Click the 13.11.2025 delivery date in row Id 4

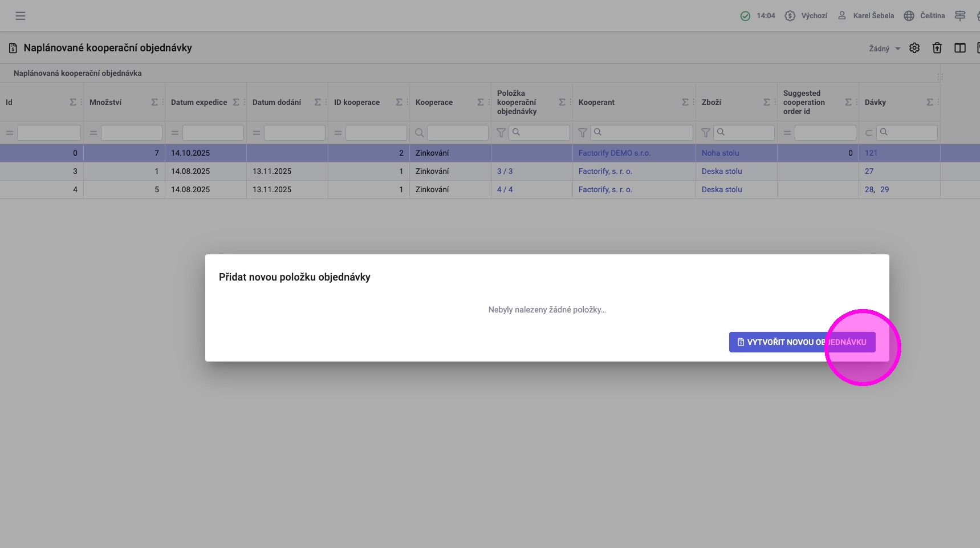(x=287, y=189)
